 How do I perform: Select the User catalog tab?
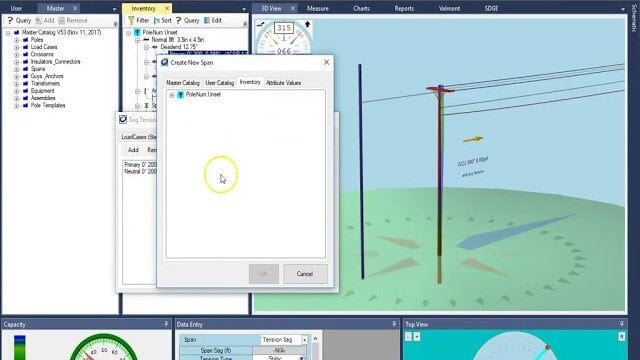click(16, 8)
